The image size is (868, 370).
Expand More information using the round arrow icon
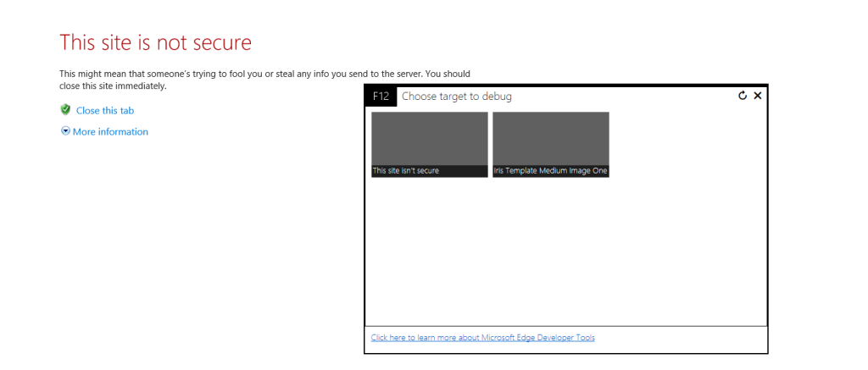65,131
